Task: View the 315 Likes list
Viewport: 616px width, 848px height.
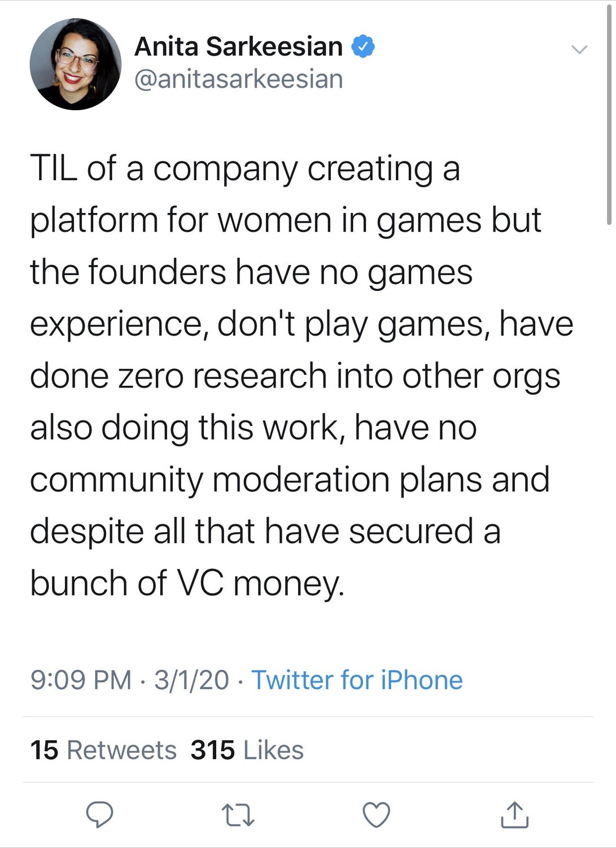Action: click(247, 750)
